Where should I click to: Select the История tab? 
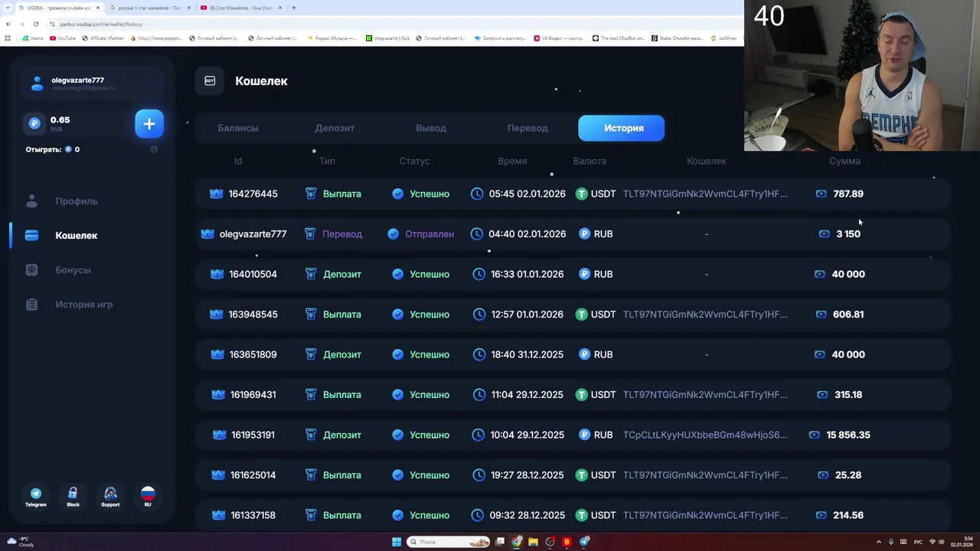(622, 128)
